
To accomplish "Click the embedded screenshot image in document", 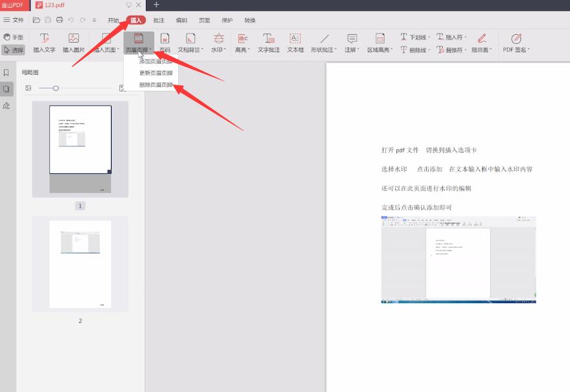I will (458, 260).
